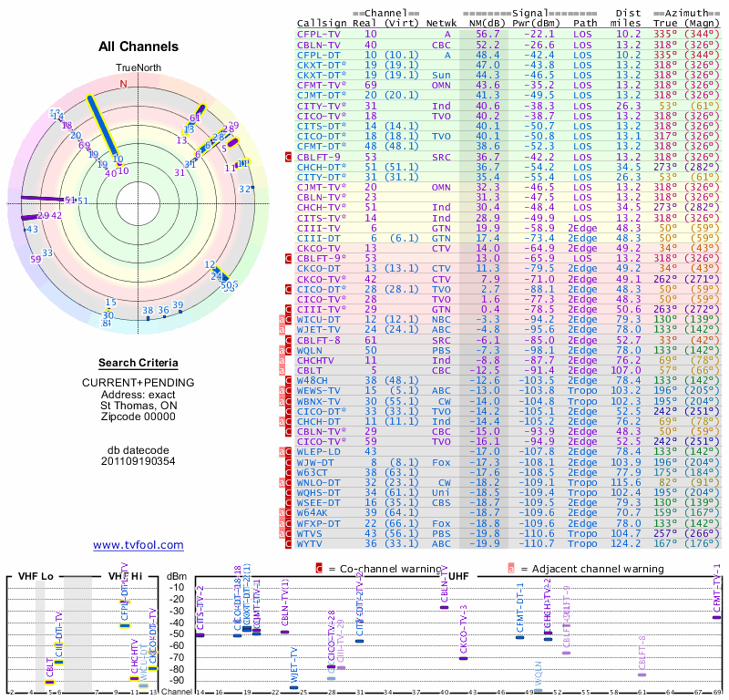This screenshot has height=700, width=729.
Task: Click the VHF Lo chart label
Action: (36, 576)
